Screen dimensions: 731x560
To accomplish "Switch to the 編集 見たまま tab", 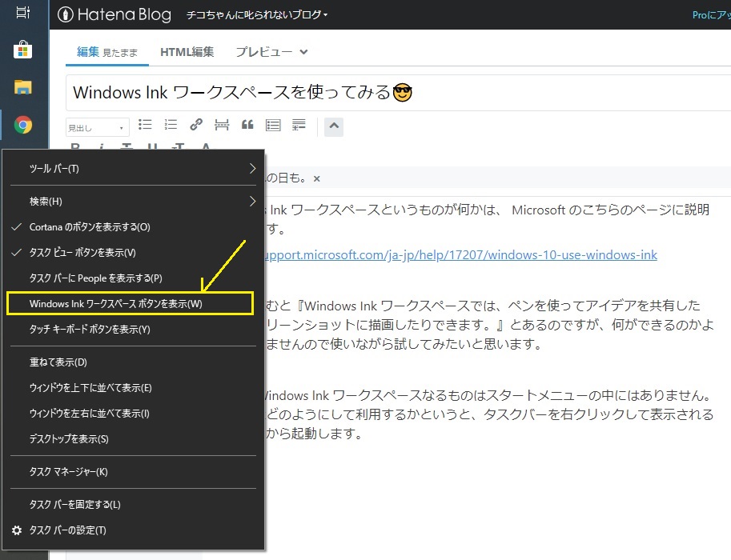I will pyautogui.click(x=107, y=52).
